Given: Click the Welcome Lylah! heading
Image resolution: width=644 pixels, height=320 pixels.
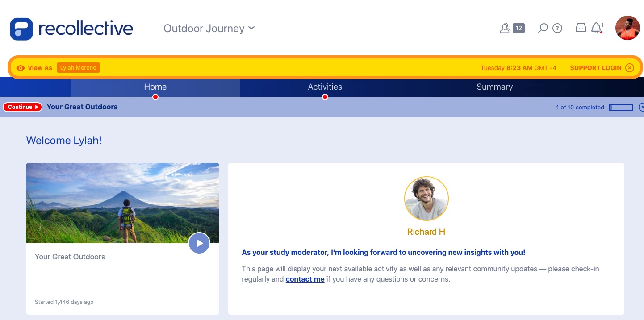Looking at the screenshot, I should [x=64, y=141].
